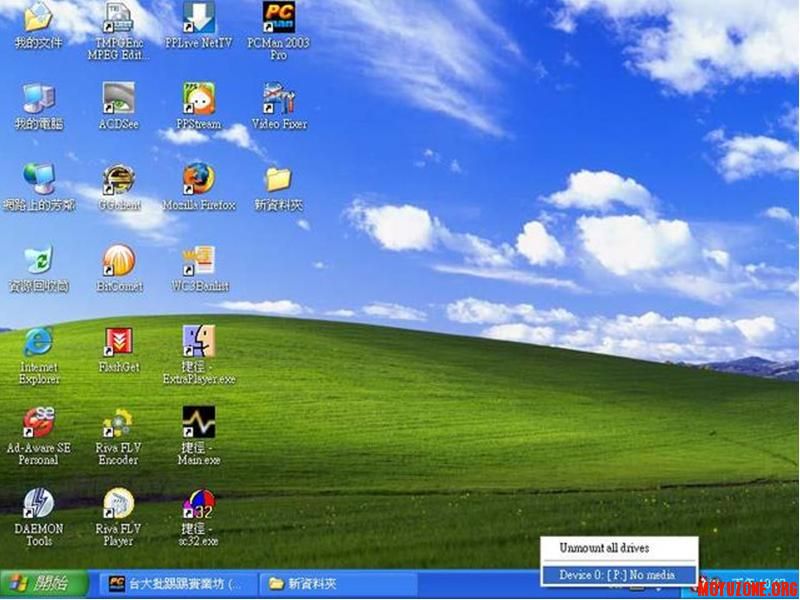Open PCMan 2003 Pro shortcut
The height and width of the screenshot is (600, 800).
[279, 19]
